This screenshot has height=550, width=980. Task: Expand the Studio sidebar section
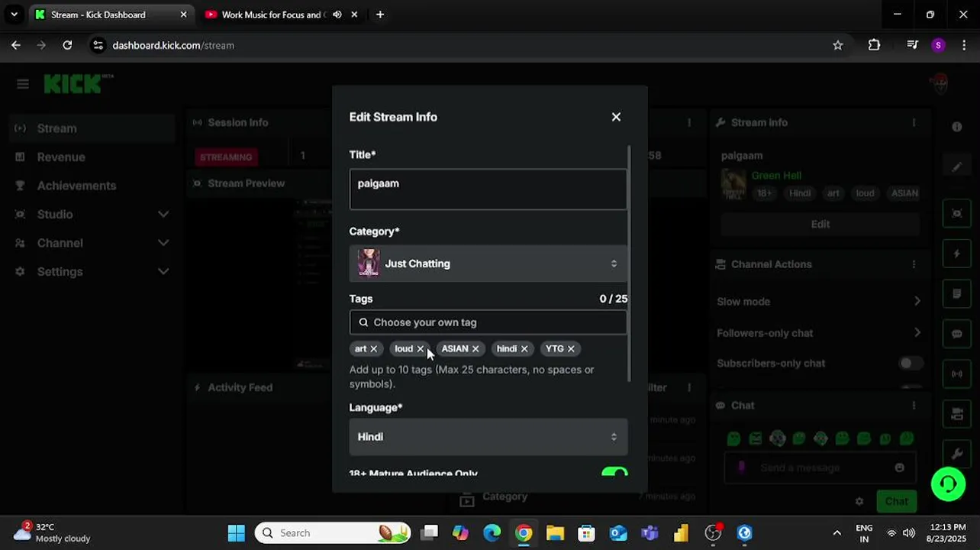(x=92, y=215)
